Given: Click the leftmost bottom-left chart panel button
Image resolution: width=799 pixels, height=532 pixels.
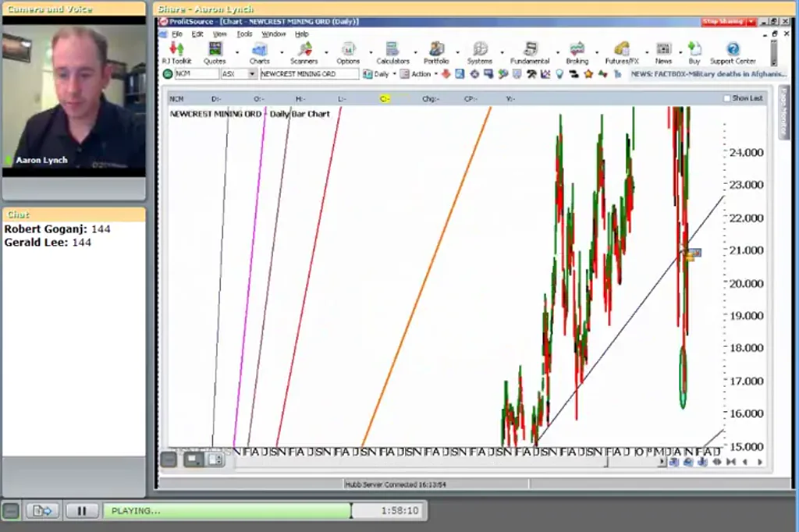Looking at the screenshot, I should [x=169, y=460].
